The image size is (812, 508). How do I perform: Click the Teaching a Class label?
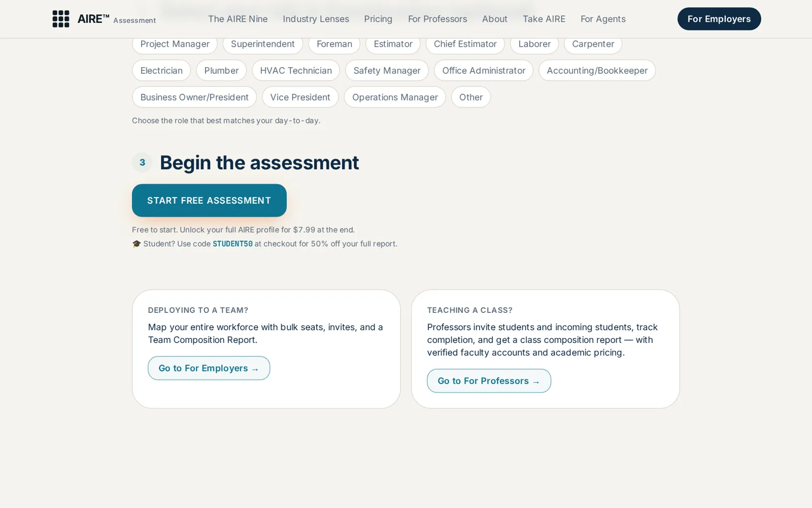coord(469,310)
